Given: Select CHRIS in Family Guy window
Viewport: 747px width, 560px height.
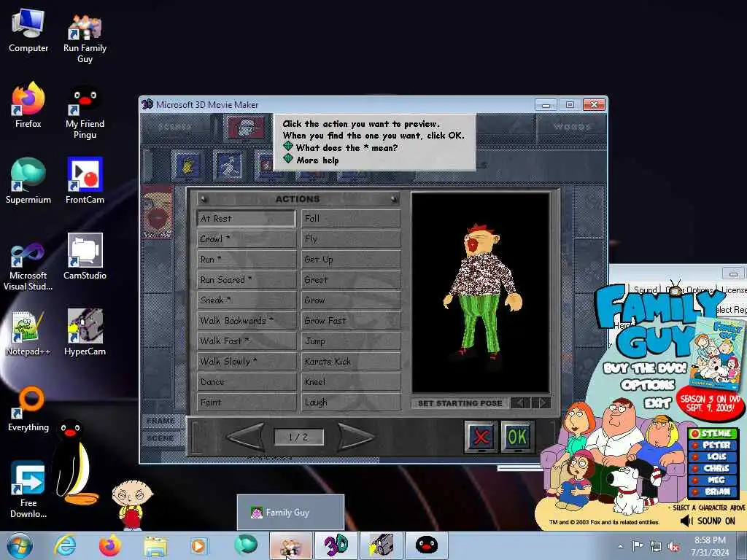Looking at the screenshot, I should tap(713, 469).
